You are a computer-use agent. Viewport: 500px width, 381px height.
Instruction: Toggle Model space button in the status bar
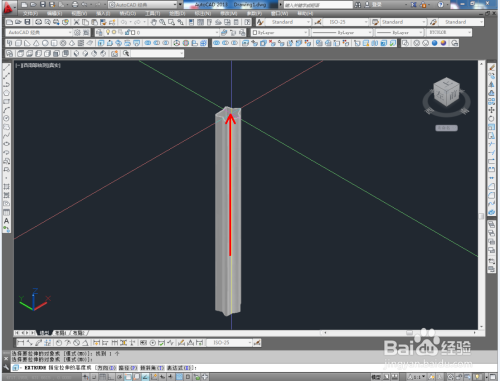tap(376, 377)
